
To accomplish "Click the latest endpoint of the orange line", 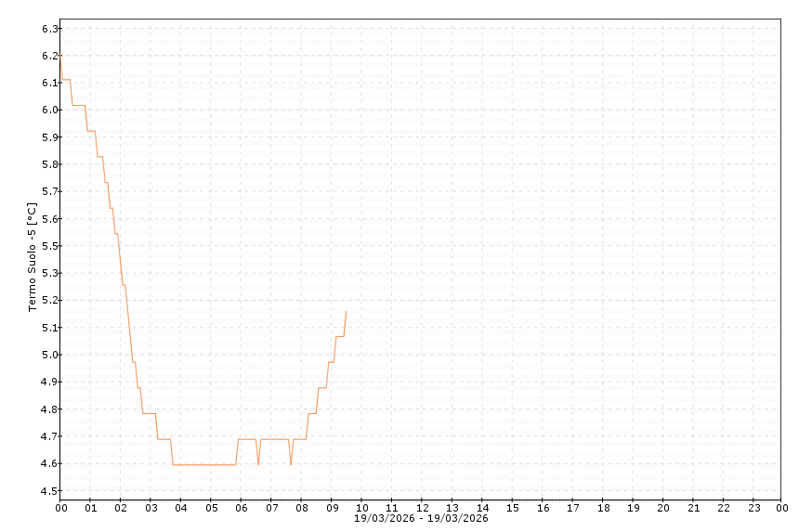I will (x=346, y=311).
